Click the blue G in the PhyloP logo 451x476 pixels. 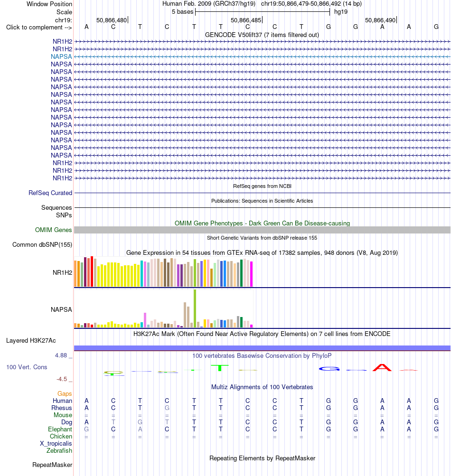(x=329, y=369)
